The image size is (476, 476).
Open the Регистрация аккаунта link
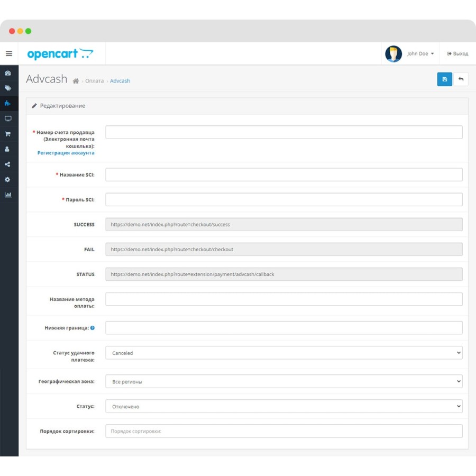(66, 153)
